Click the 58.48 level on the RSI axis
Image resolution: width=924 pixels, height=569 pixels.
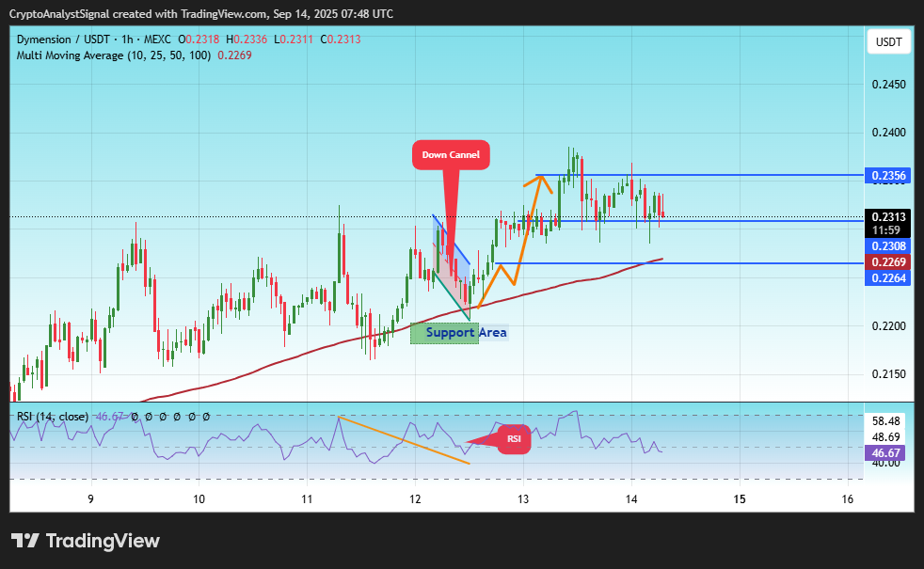pyautogui.click(x=886, y=421)
